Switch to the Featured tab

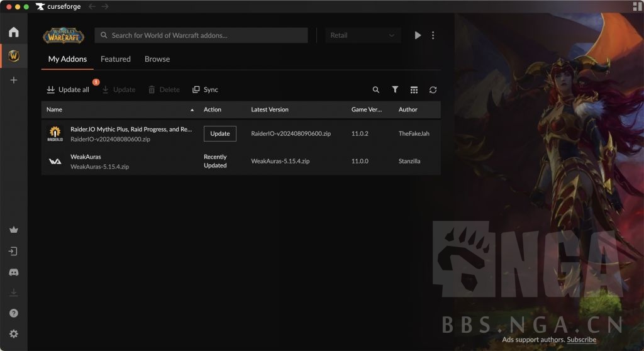[x=116, y=59]
